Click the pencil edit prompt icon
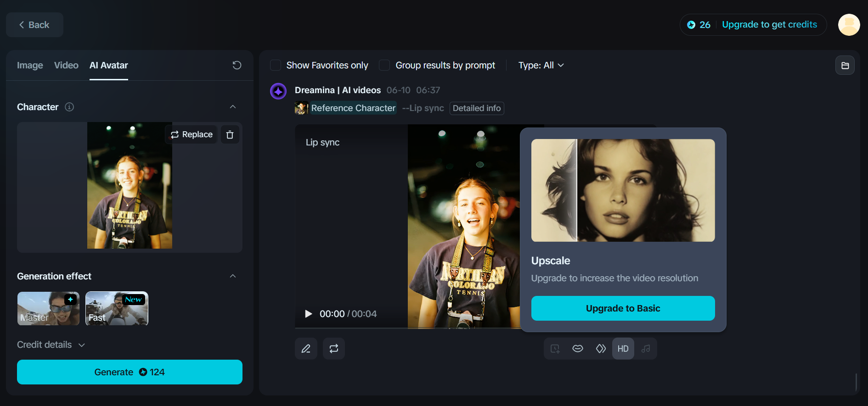The height and width of the screenshot is (406, 868). (x=306, y=349)
